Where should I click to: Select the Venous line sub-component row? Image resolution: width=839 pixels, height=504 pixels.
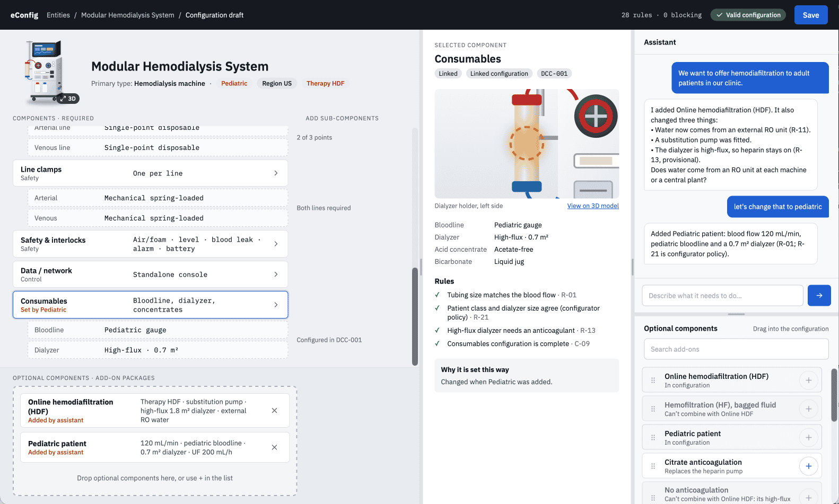pos(158,148)
